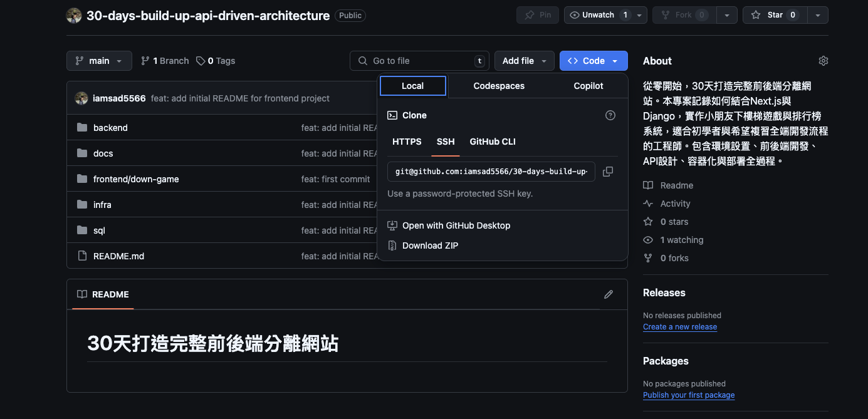Star this repository

[775, 15]
